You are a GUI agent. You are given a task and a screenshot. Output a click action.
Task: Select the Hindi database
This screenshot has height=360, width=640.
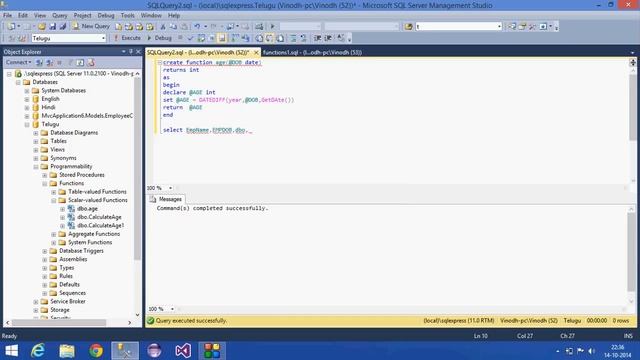click(x=48, y=107)
